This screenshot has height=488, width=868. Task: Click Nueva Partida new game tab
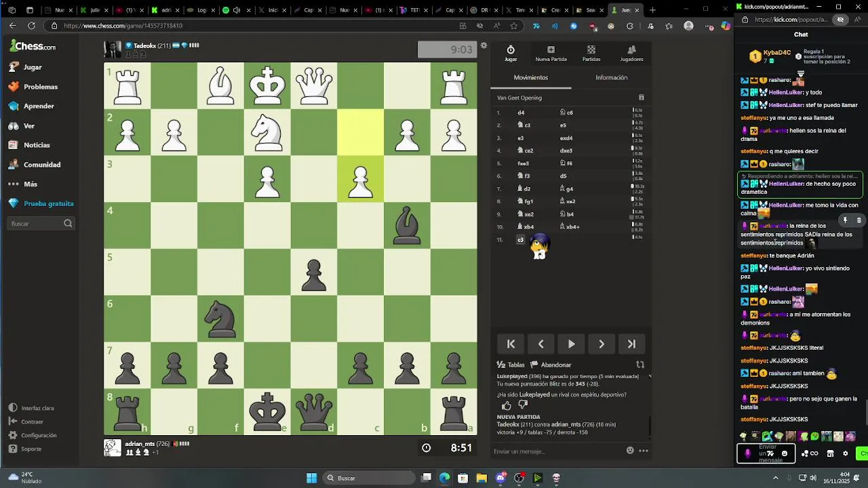(551, 54)
